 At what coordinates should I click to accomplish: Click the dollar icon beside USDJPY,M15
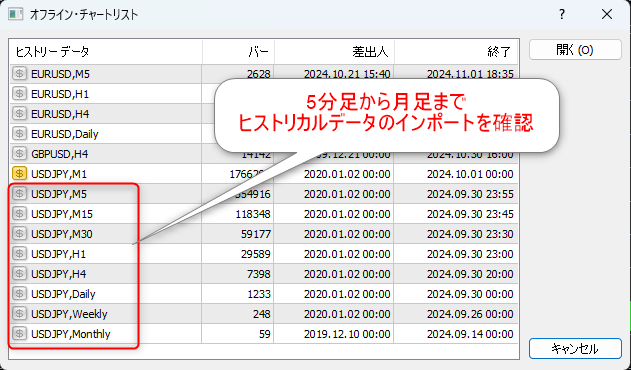[19, 213]
